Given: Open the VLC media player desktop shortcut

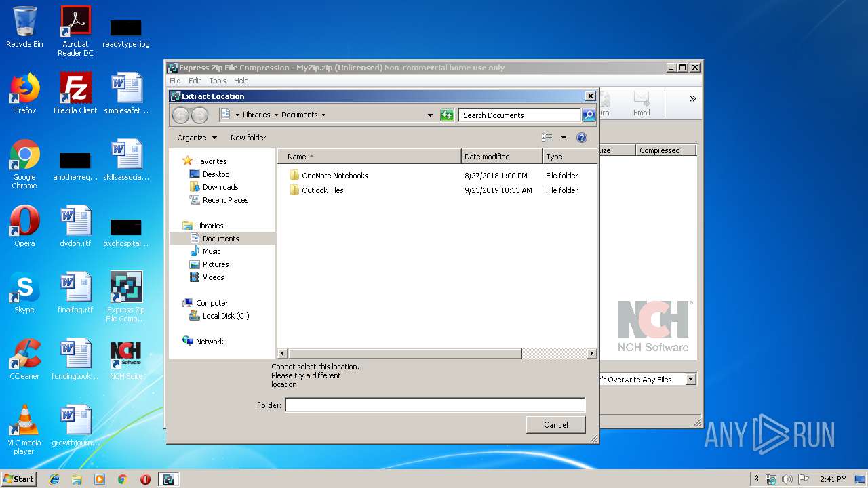Looking at the screenshot, I should (x=24, y=430).
